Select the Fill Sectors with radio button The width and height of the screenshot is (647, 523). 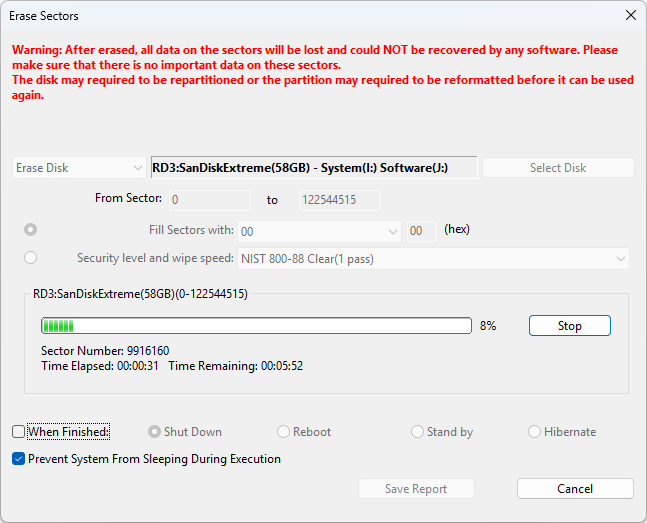pyautogui.click(x=30, y=230)
